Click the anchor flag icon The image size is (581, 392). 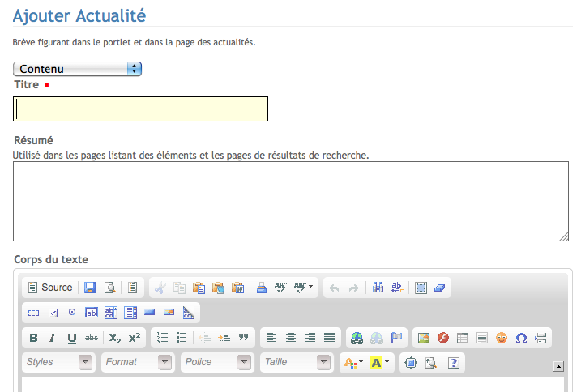(396, 338)
